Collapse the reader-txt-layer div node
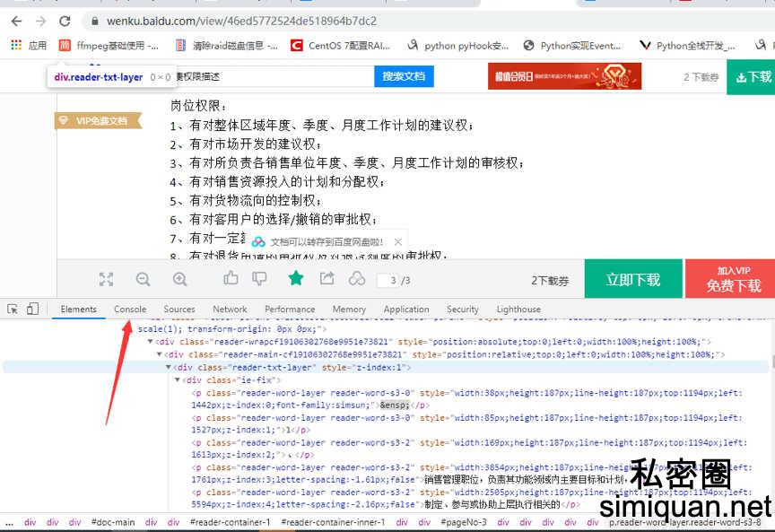The width and height of the screenshot is (775, 532). click(168, 367)
